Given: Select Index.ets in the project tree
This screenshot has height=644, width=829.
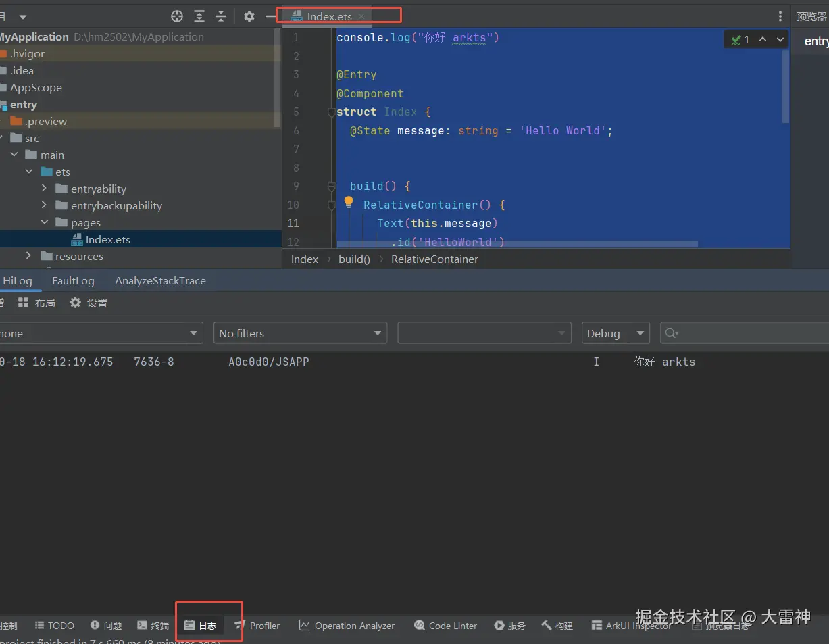Looking at the screenshot, I should [x=107, y=239].
